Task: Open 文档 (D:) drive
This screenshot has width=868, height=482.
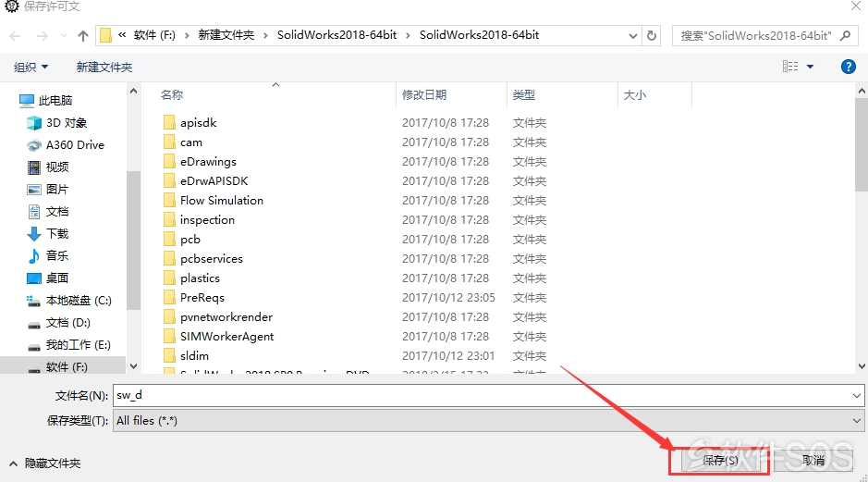Action: pyautogui.click(x=58, y=323)
